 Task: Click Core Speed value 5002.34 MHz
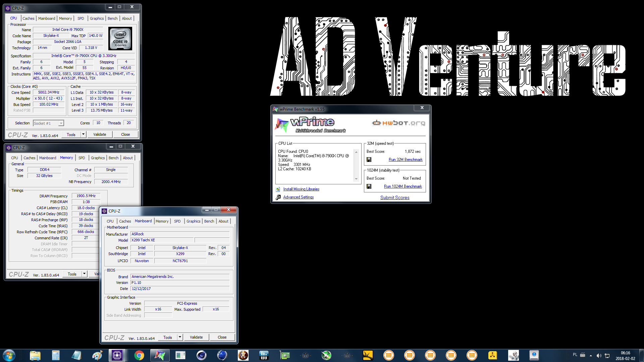49,93
